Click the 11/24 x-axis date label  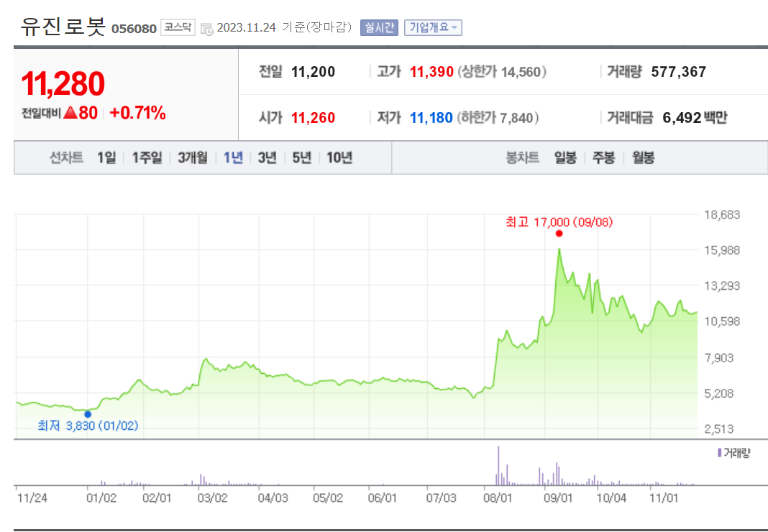click(x=32, y=498)
